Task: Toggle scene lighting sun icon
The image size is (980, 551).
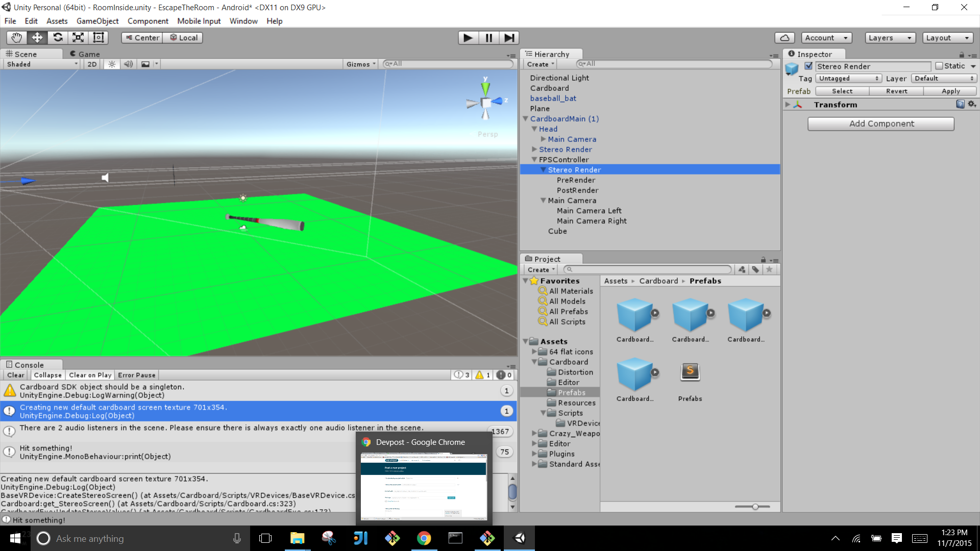Action: pos(112,64)
